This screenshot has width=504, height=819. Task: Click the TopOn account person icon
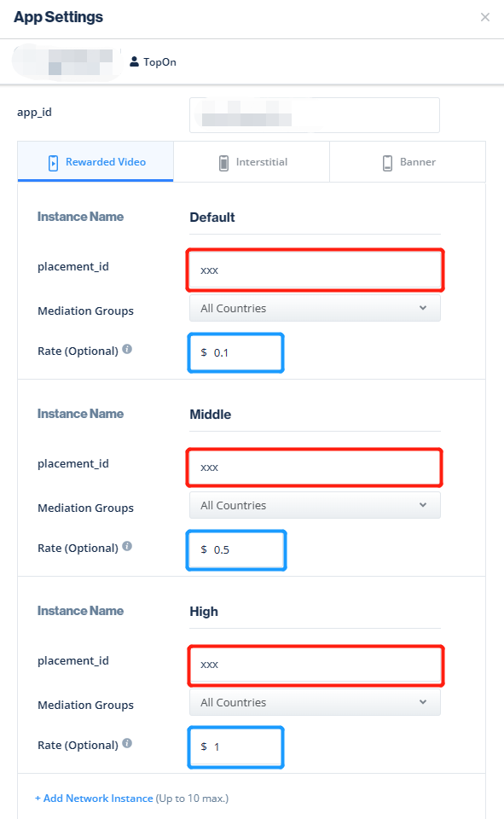(x=132, y=61)
